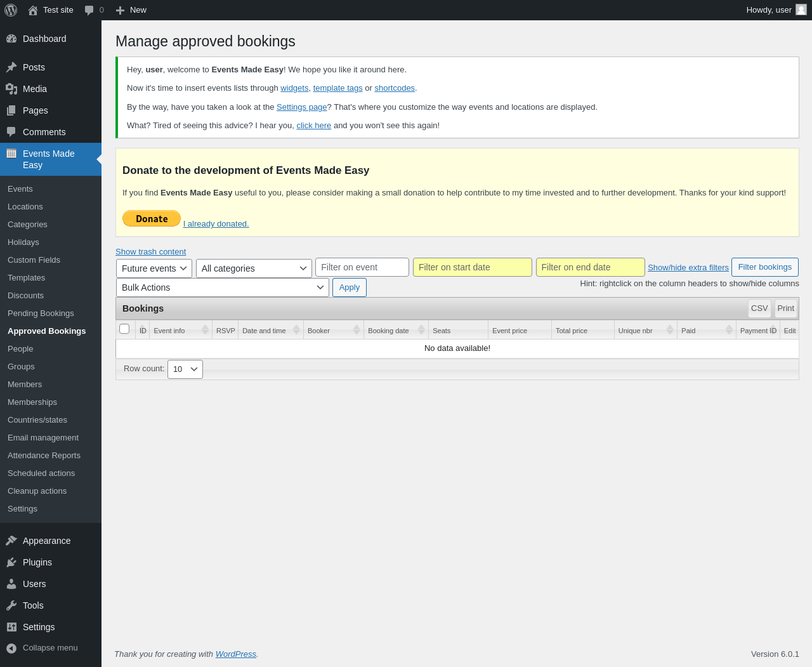Click the WordPress logo icon
Screen dimensions: 812x667
click(11, 10)
